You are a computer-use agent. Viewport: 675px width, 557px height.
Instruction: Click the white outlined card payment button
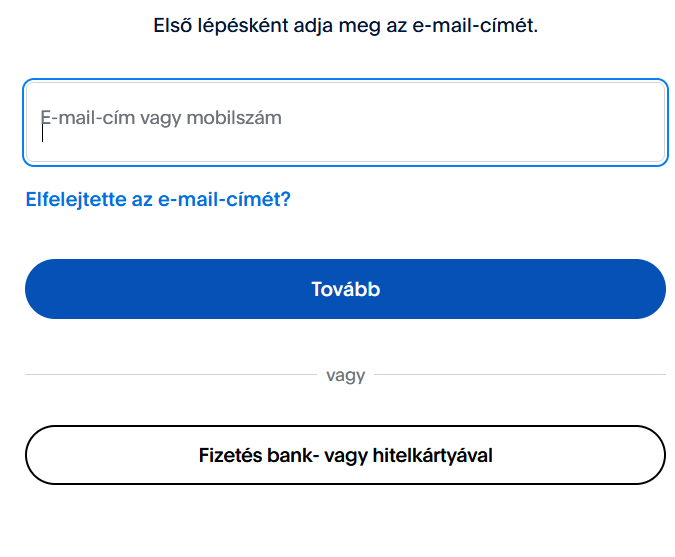(345, 455)
